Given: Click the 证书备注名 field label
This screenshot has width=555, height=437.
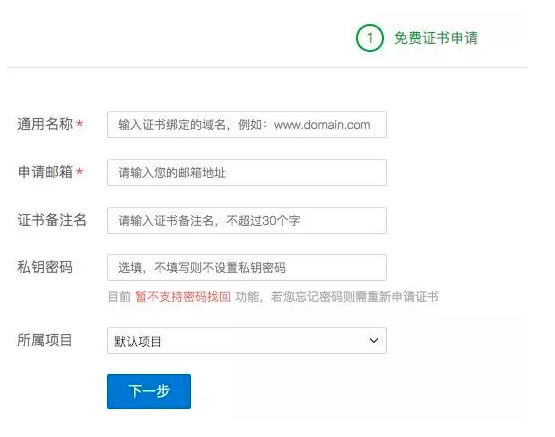Looking at the screenshot, I should click(52, 220).
